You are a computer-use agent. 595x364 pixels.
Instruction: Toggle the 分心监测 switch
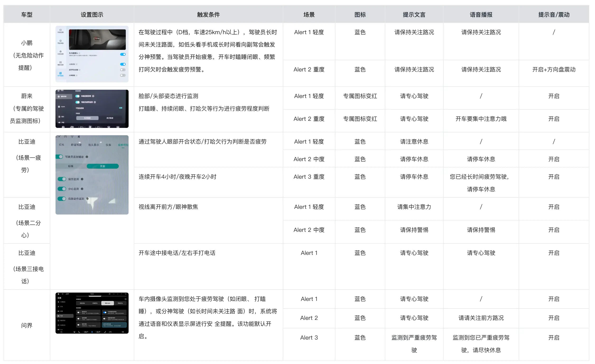click(62, 189)
